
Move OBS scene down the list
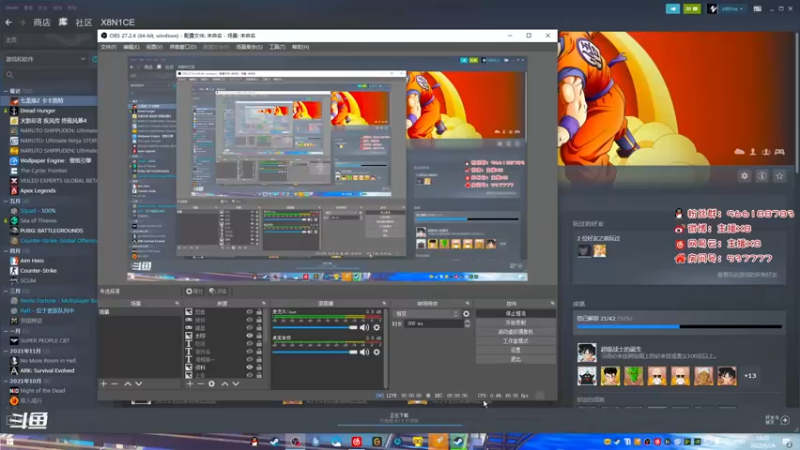tap(138, 384)
